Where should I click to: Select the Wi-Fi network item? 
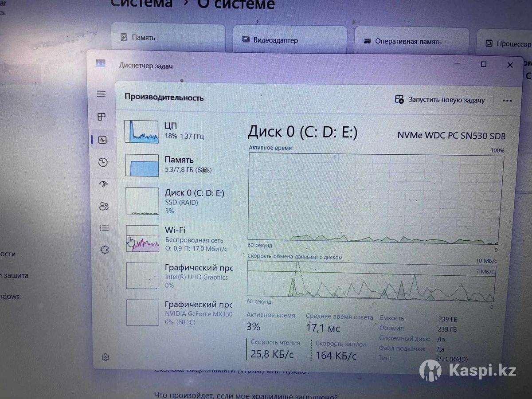pyautogui.click(x=177, y=239)
